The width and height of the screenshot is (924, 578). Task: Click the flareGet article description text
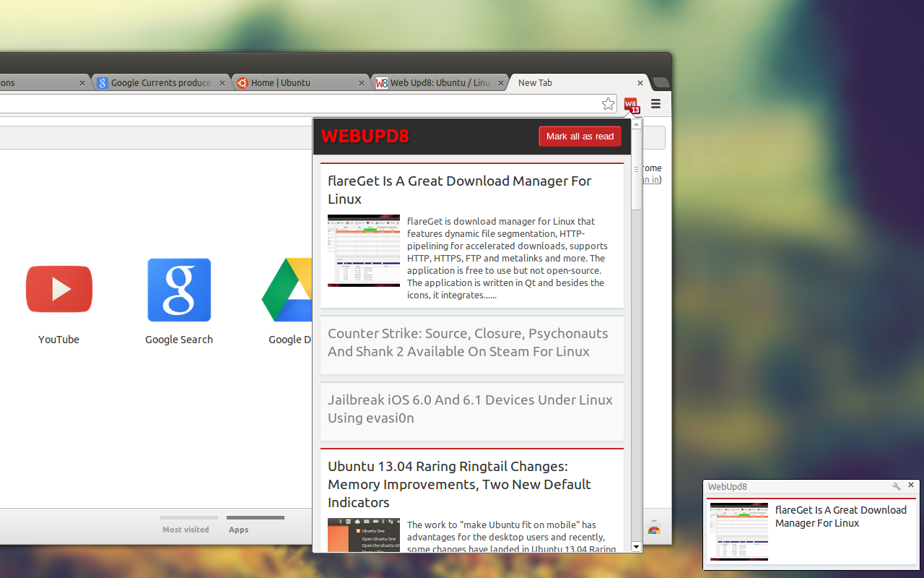[x=507, y=258]
